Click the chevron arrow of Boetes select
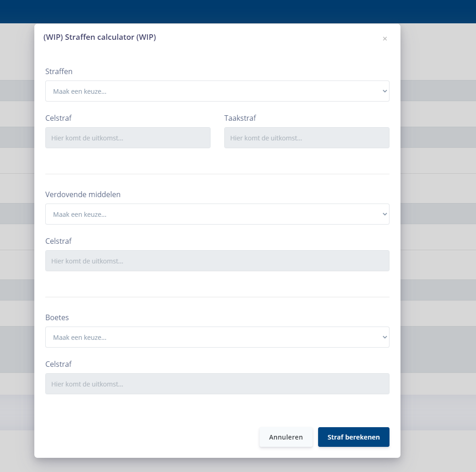476x472 pixels. [x=384, y=337]
